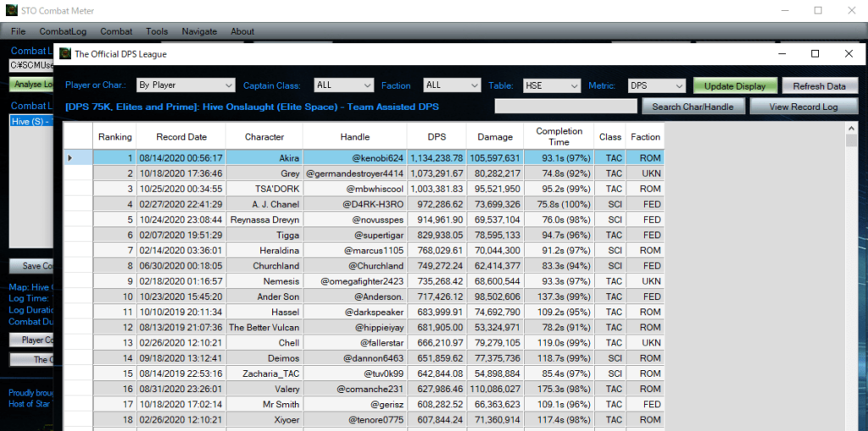Sort by the DPS column header
Screen dimensions: 868x431
click(437, 136)
